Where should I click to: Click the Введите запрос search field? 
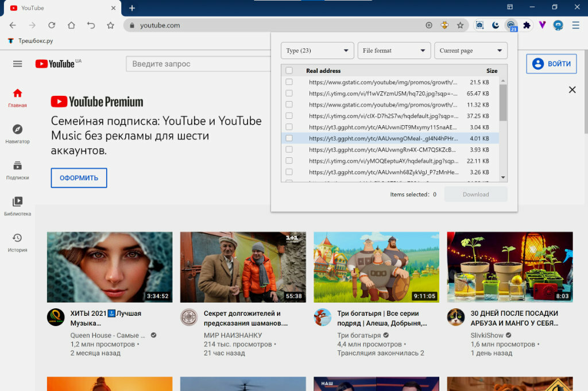coord(199,64)
